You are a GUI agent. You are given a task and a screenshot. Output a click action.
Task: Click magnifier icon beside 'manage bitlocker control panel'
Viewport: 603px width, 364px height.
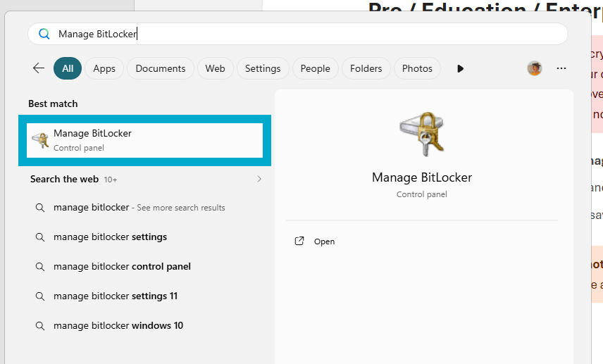point(40,266)
